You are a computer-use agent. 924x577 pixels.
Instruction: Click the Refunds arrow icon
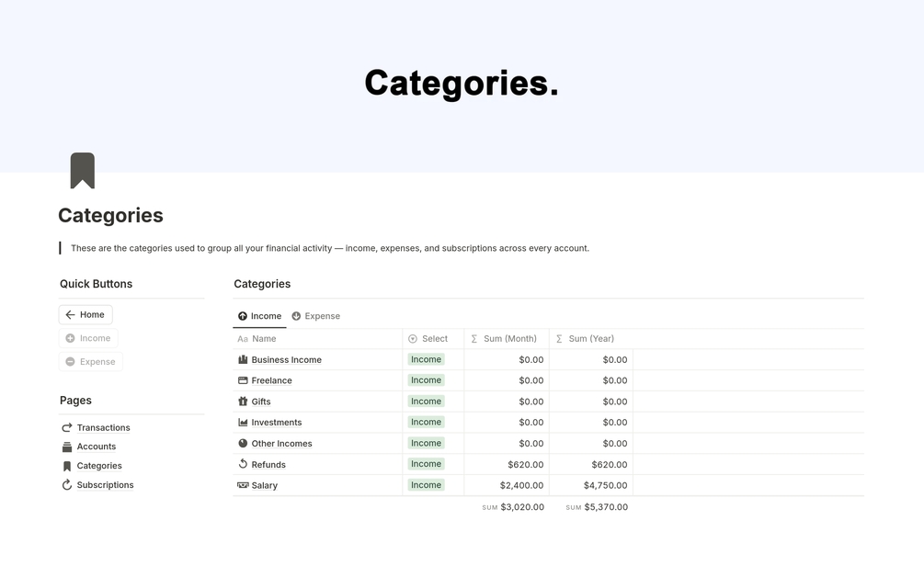pos(243,464)
